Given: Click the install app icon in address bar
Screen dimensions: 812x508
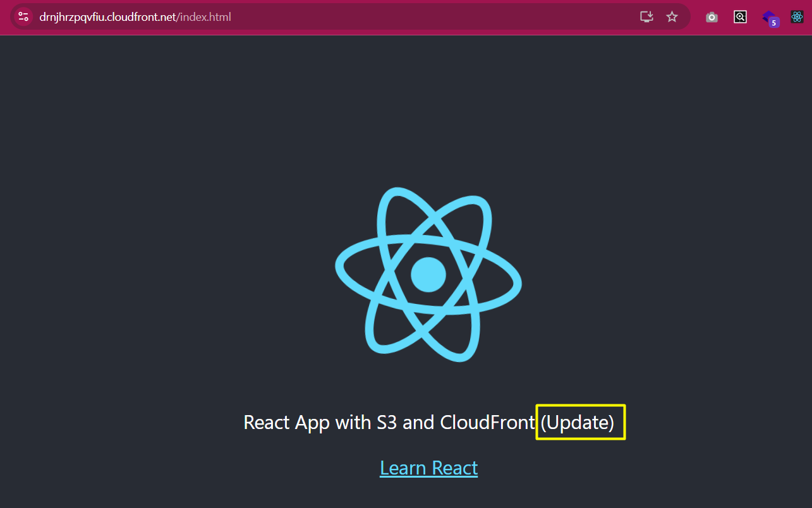Looking at the screenshot, I should pos(646,17).
